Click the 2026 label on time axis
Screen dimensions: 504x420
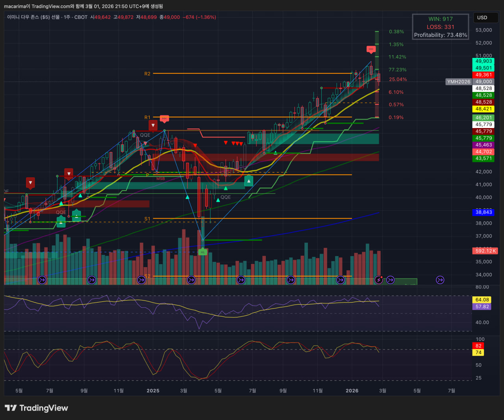click(x=352, y=391)
